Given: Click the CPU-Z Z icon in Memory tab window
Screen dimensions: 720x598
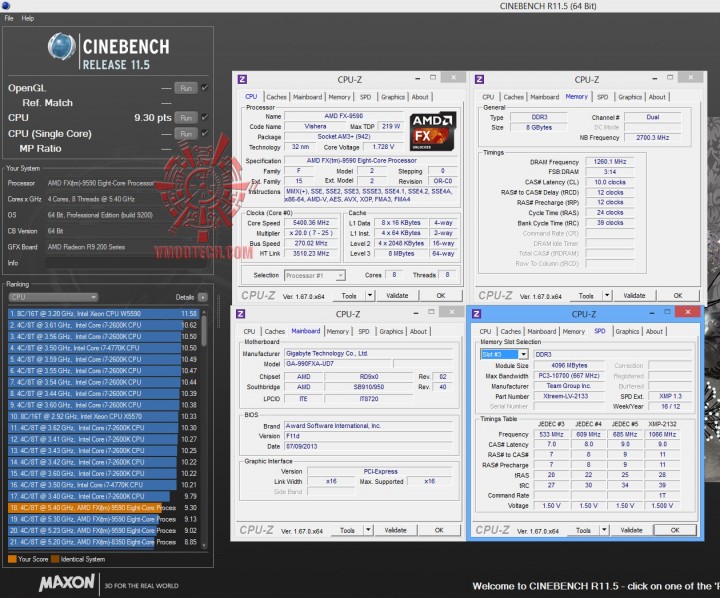Looking at the screenshot, I should point(479,79).
